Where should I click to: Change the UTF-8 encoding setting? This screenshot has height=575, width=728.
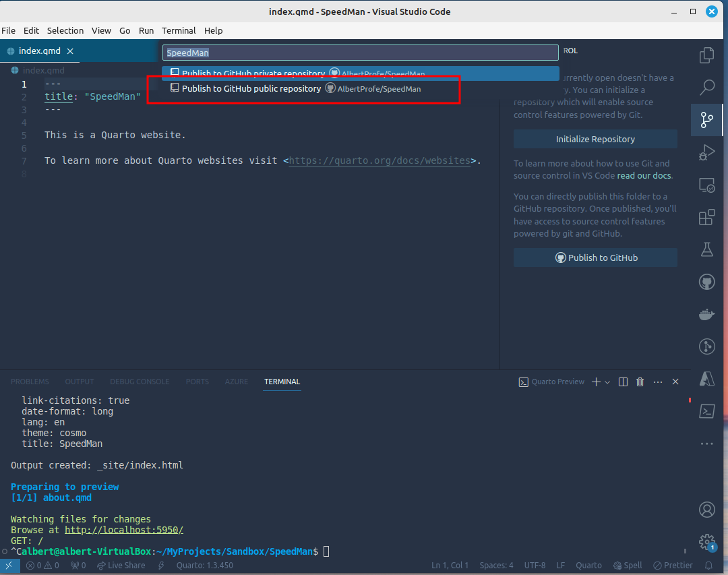(x=535, y=566)
